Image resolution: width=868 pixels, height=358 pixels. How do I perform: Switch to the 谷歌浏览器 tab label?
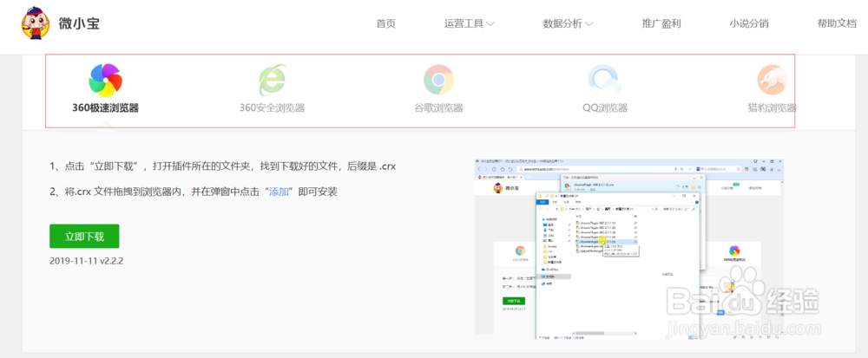(439, 107)
